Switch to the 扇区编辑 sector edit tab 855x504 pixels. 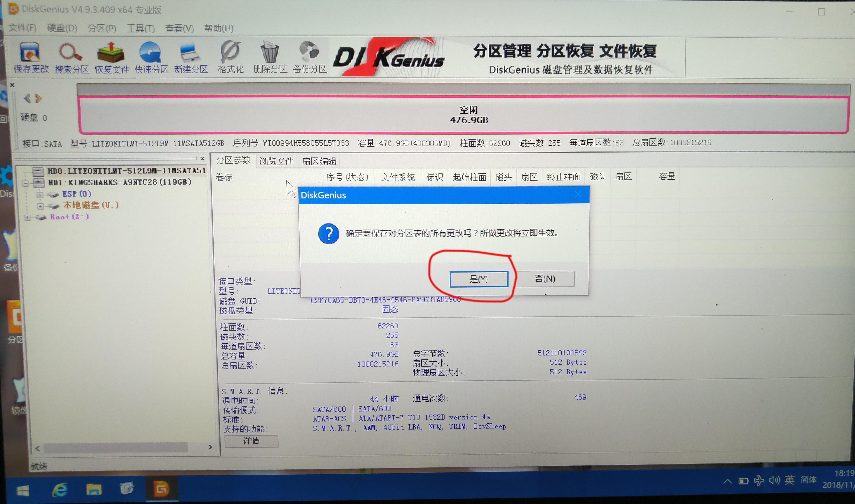pos(320,161)
